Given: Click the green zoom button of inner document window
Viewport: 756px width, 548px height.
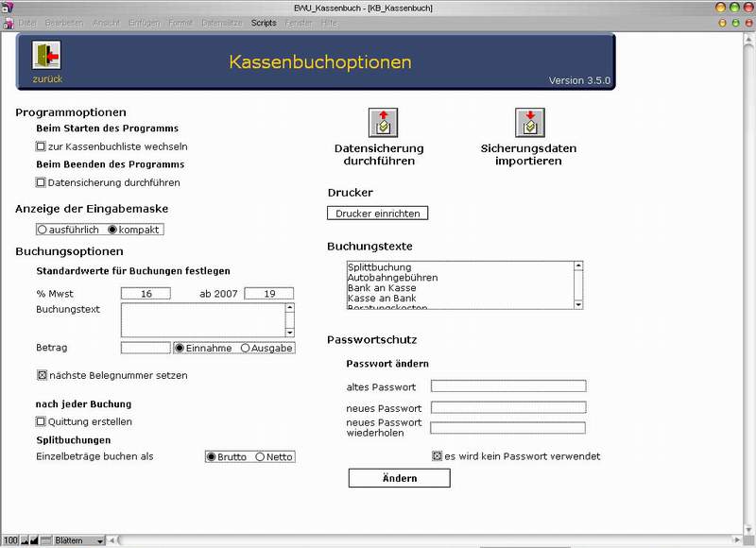Looking at the screenshot, I should point(736,23).
